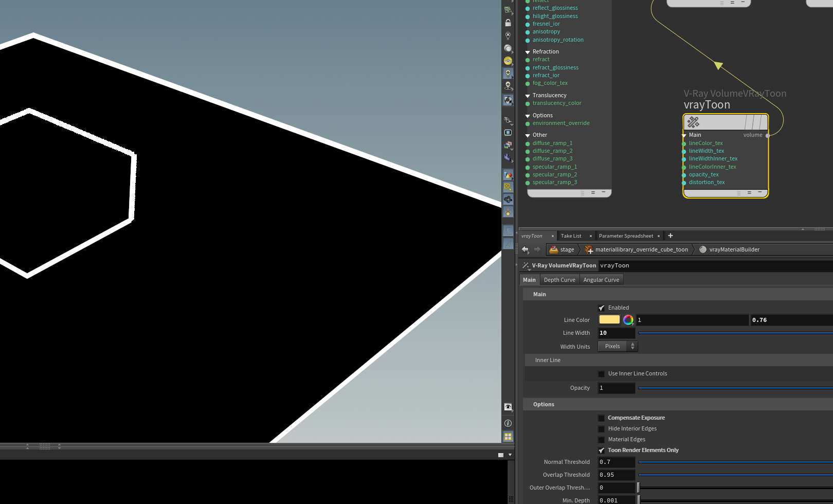Click the info 'i' icon near viewport bottom
Viewport: 833px width, 504px height.
pyautogui.click(x=508, y=423)
